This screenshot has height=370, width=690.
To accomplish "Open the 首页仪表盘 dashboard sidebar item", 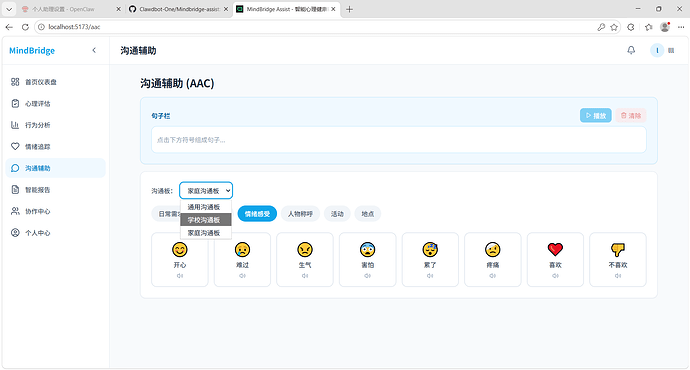I will 55,82.
